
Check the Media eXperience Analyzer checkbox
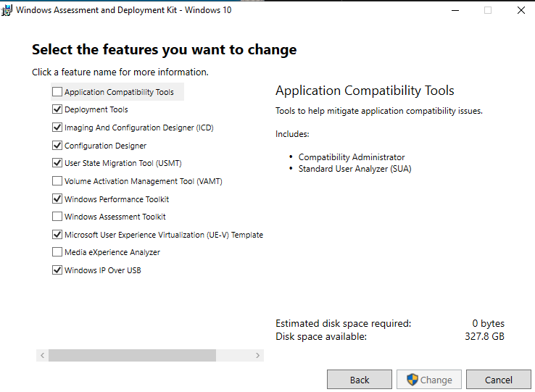pyautogui.click(x=57, y=251)
